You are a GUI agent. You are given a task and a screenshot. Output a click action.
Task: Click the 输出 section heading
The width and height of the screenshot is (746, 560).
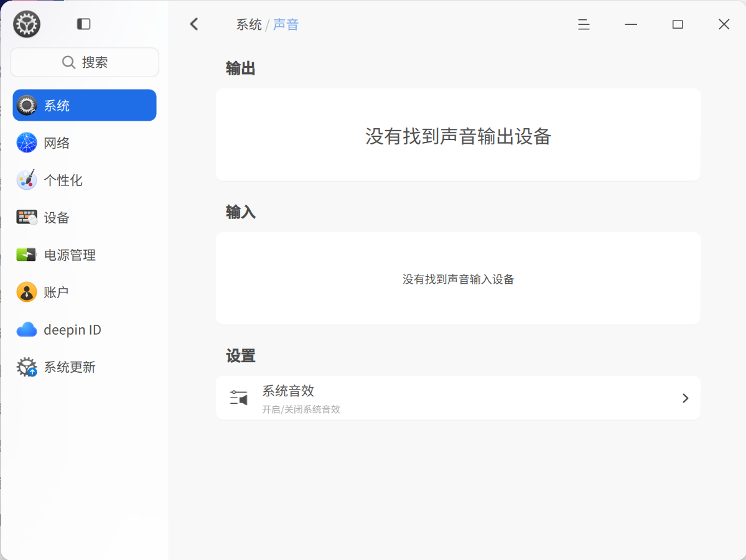pyautogui.click(x=240, y=68)
